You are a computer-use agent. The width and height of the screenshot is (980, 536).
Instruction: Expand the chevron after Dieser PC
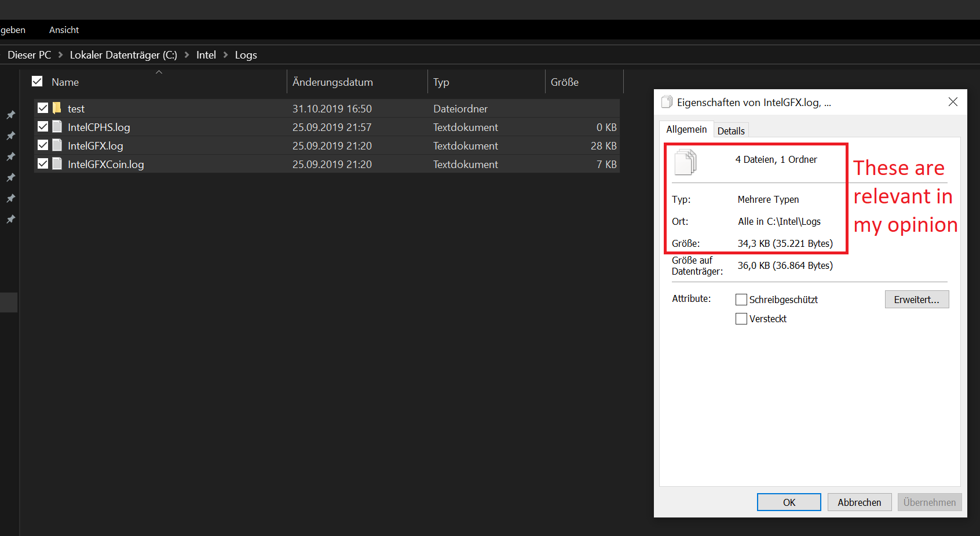tap(60, 54)
